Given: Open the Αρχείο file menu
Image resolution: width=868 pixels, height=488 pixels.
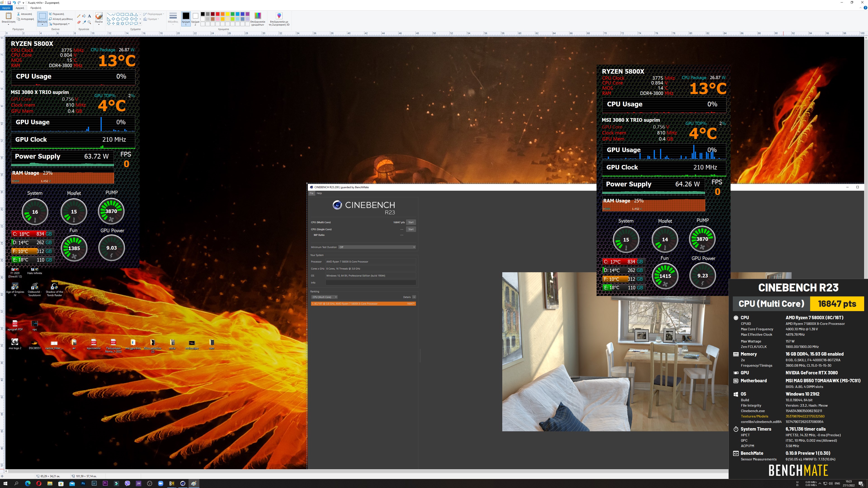Looking at the screenshot, I should coord(6,8).
